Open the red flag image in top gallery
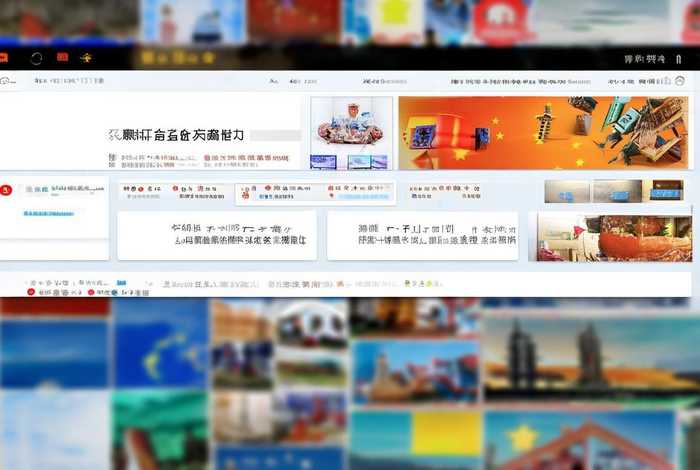The image size is (700, 470). 293,20
